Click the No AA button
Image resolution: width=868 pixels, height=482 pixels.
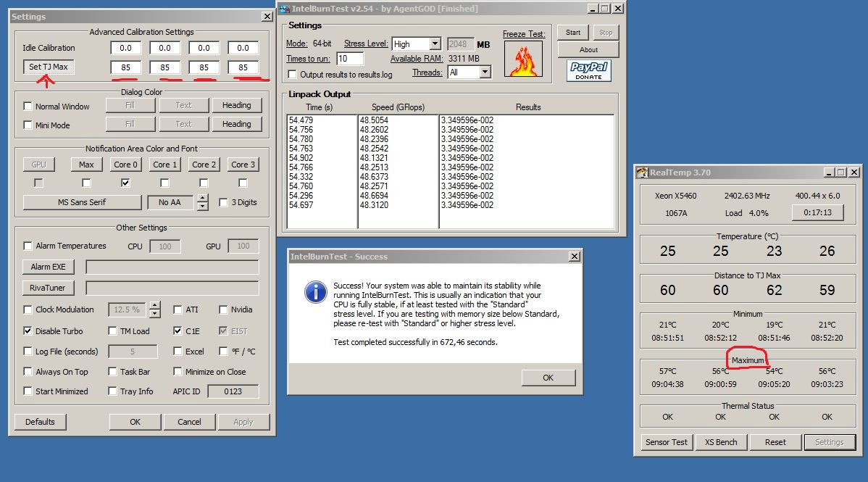[170, 202]
